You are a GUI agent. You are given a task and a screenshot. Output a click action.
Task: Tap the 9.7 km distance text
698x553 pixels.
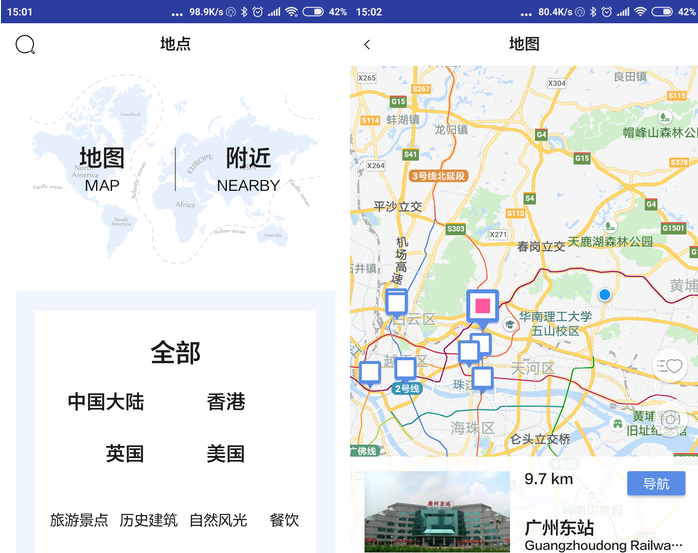pos(548,479)
